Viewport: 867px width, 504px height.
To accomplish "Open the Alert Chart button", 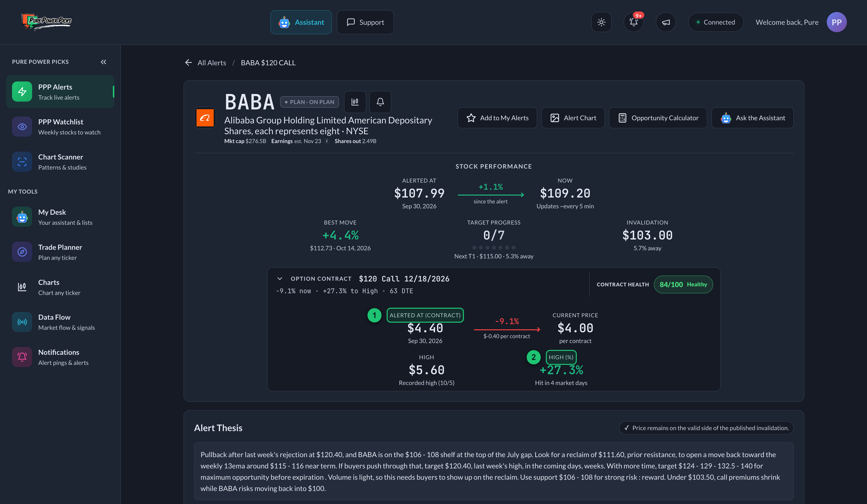I will click(x=573, y=118).
